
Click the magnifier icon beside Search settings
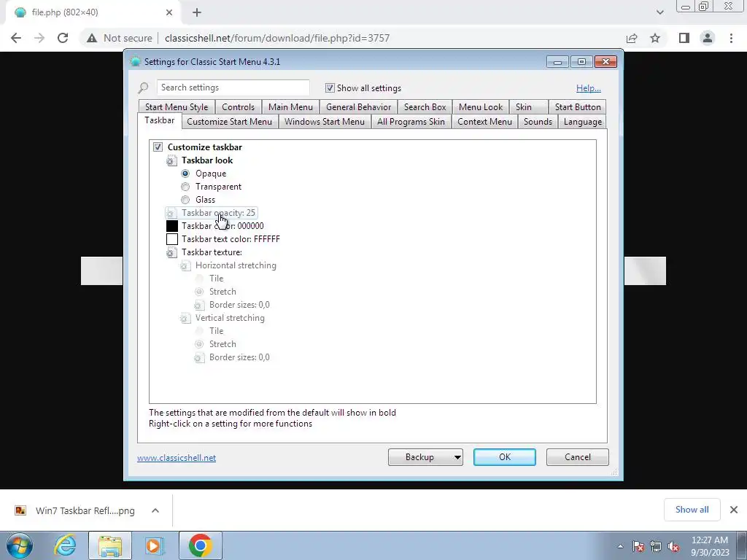(144, 87)
